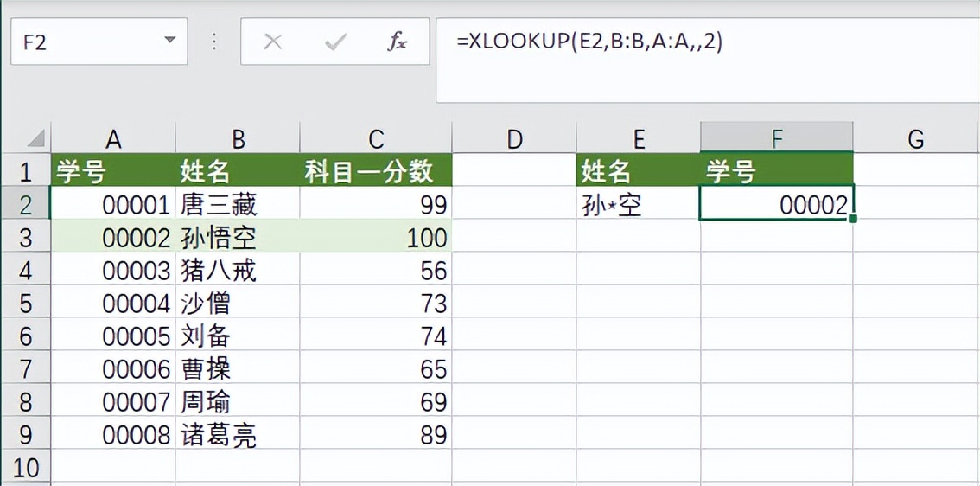
Task: Click the formula bar options dots handle
Action: click(214, 42)
